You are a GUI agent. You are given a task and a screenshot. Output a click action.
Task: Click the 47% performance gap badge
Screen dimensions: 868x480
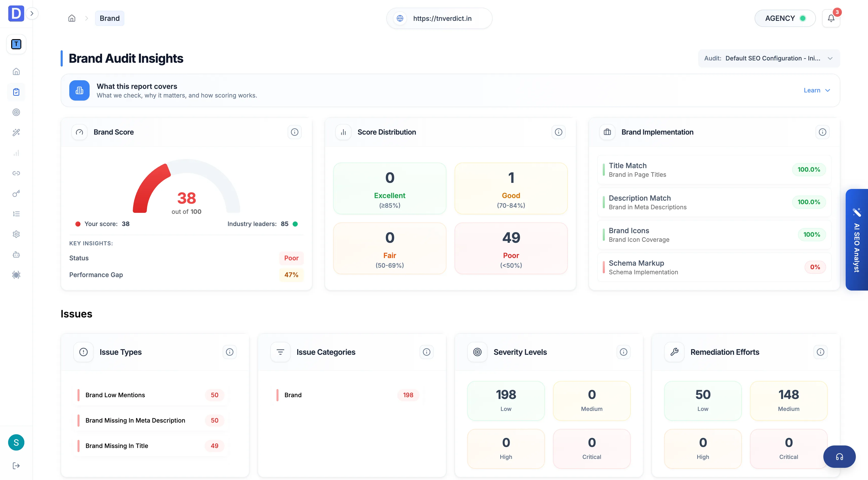click(x=291, y=275)
